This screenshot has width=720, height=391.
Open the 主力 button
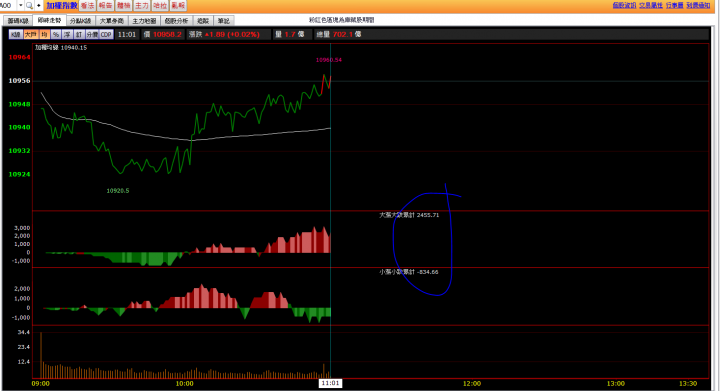tap(142, 6)
